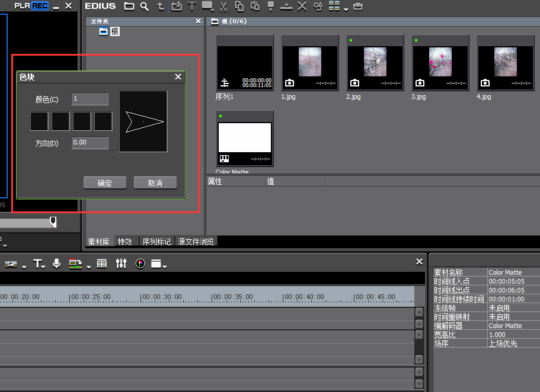Image resolution: width=540 pixels, height=392 pixels.
Task: Select the 根 folder in tree
Action: click(x=114, y=31)
